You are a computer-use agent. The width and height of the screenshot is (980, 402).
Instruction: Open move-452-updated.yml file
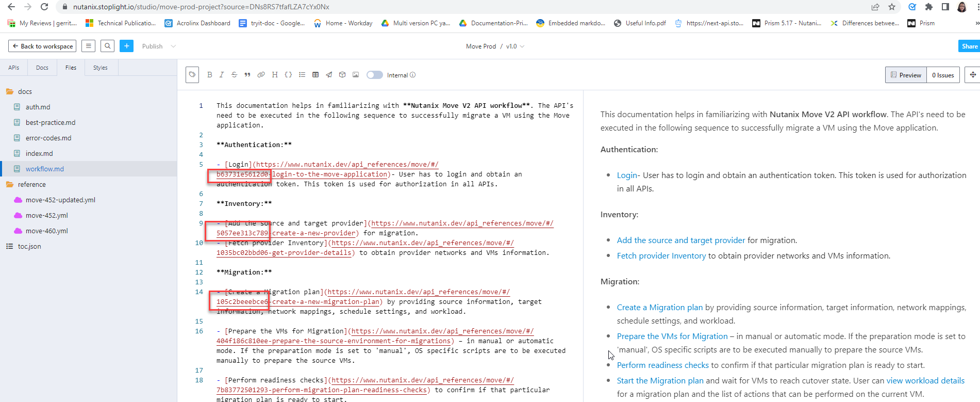point(60,200)
